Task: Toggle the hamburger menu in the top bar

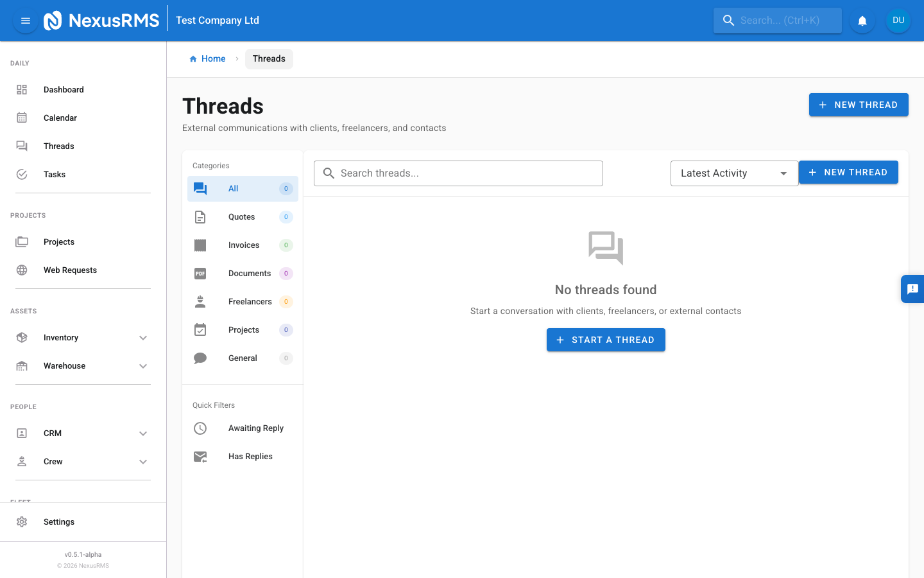Action: tap(25, 20)
